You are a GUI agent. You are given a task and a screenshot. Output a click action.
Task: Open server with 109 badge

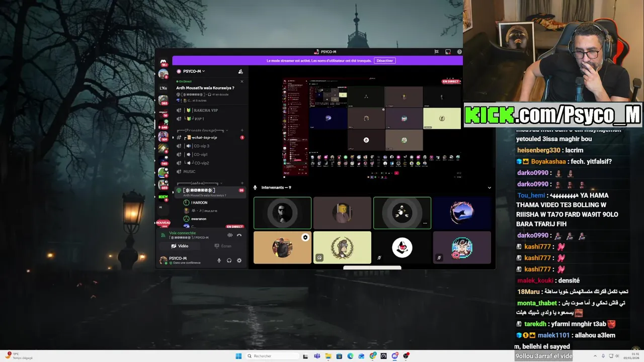163,136
